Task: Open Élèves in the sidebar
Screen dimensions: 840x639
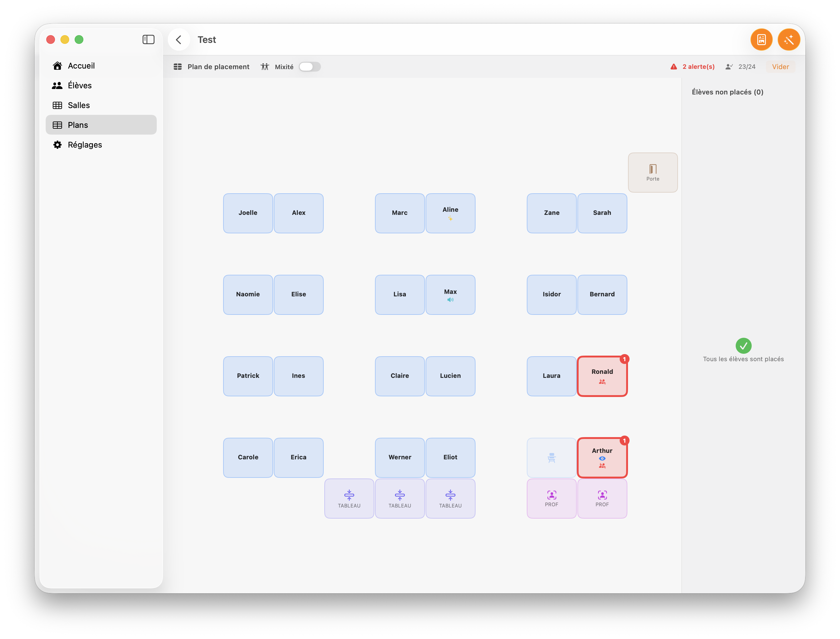Action: (101, 86)
